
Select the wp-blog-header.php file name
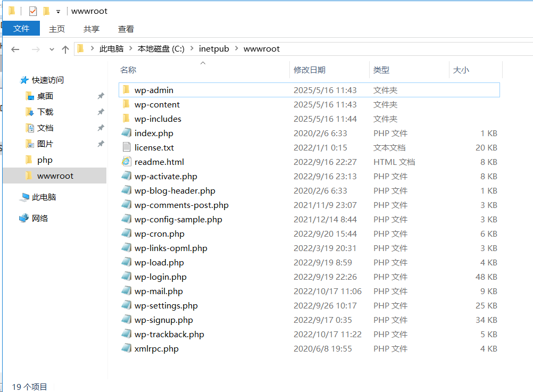[174, 191]
